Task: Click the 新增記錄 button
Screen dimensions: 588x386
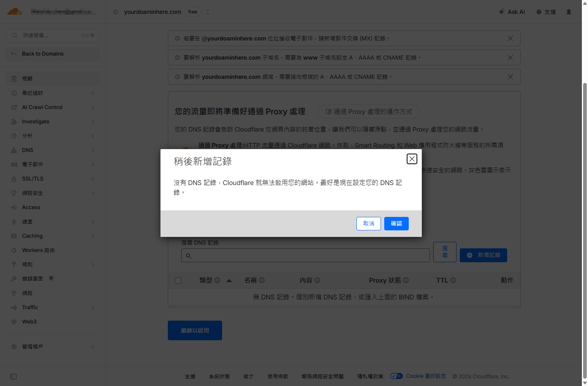Action: tap(483, 255)
